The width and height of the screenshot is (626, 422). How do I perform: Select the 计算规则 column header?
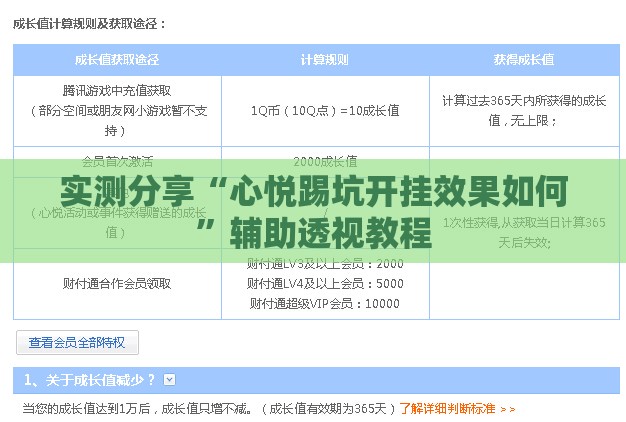[x=325, y=60]
